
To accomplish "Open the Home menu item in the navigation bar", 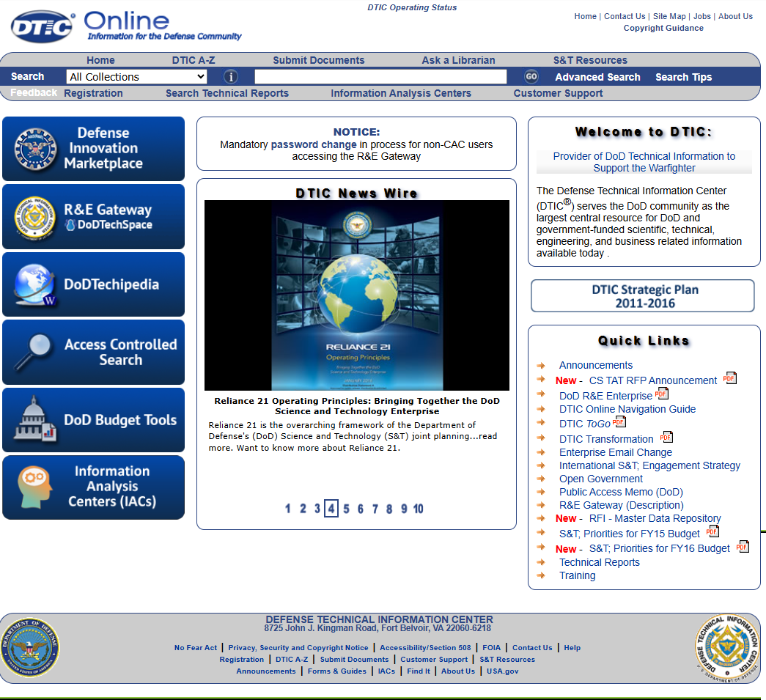I will [100, 60].
